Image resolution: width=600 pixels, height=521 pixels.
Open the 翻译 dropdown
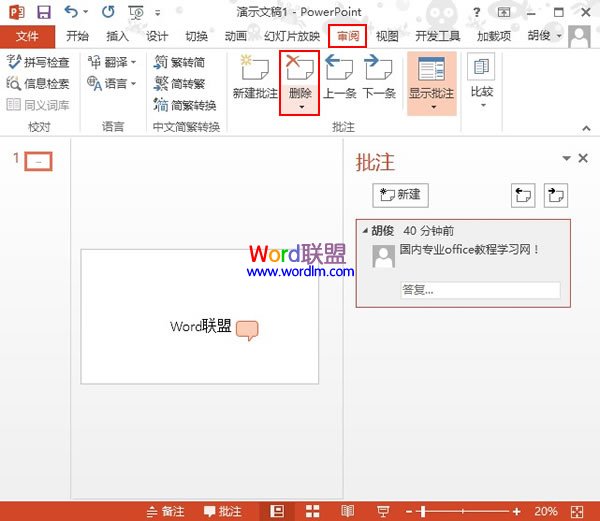click(x=111, y=62)
